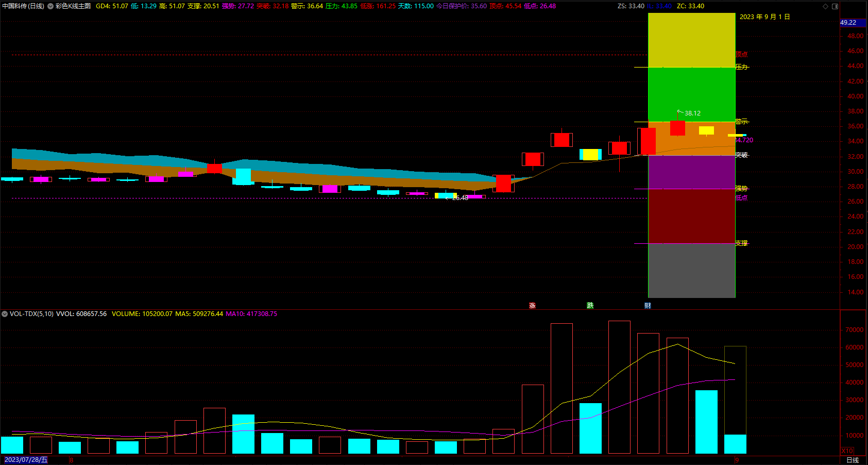Click the month 9 marker on time axis

coord(737,460)
